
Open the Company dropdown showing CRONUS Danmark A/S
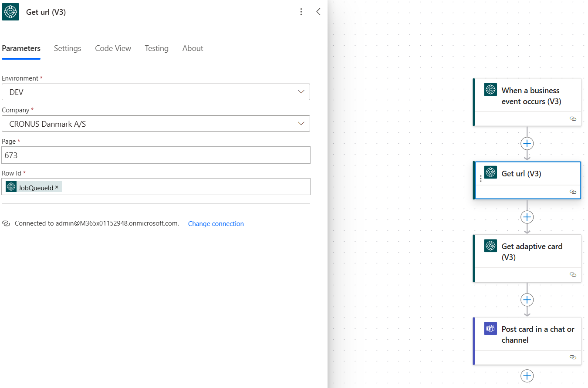[x=156, y=124]
